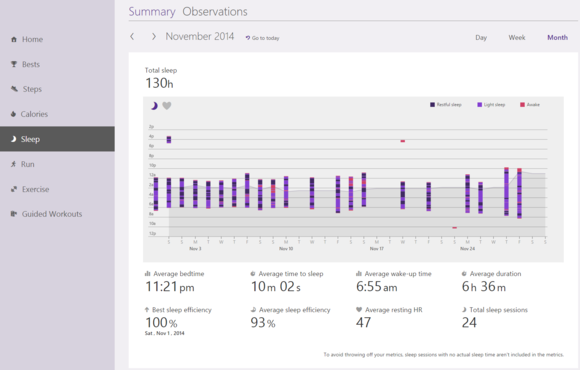Click the 130h total sleep value
The height and width of the screenshot is (370, 580).
point(159,83)
